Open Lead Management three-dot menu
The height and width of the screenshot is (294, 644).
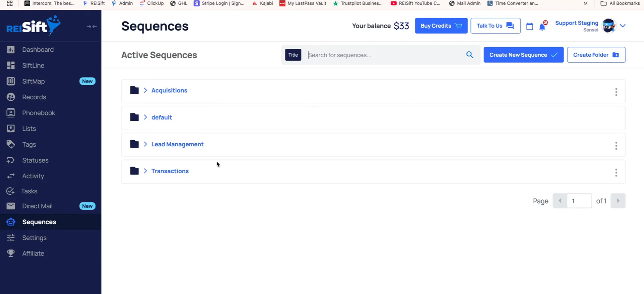[x=616, y=146]
